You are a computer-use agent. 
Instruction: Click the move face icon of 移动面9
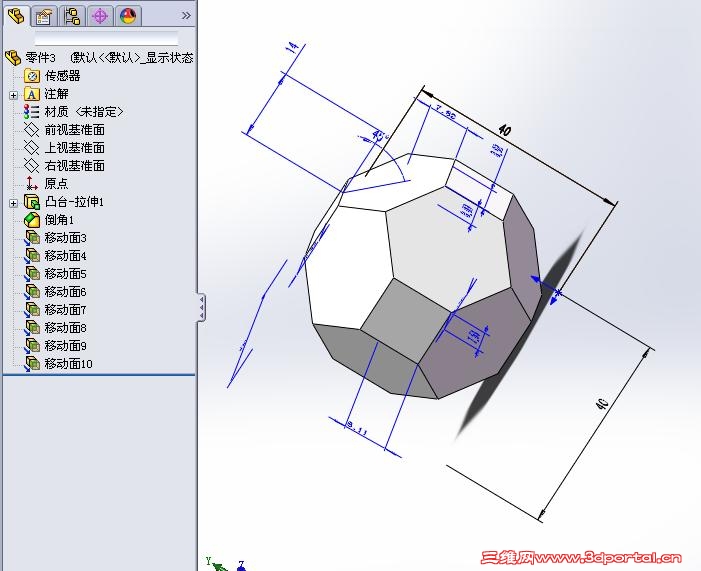point(32,346)
